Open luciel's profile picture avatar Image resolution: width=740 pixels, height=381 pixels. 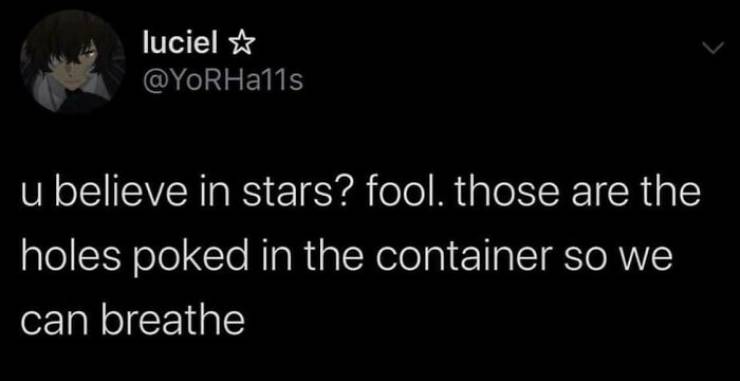pyautogui.click(x=73, y=62)
